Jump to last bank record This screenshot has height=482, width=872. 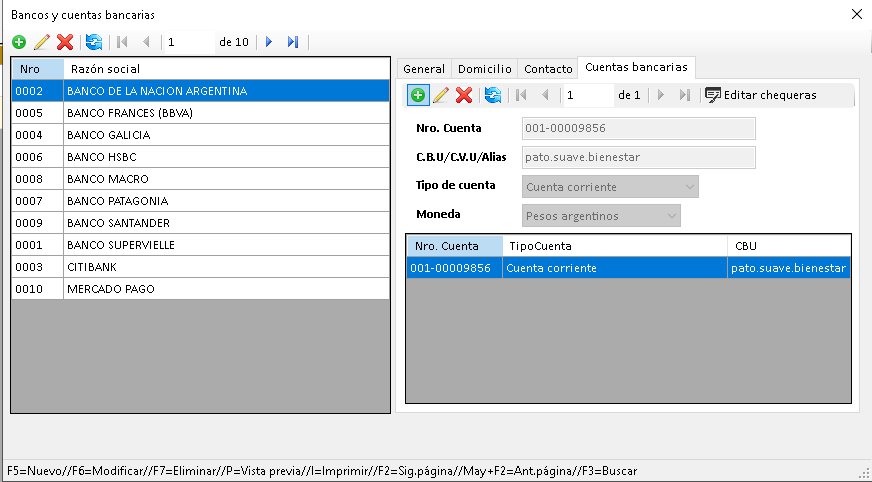click(x=293, y=42)
